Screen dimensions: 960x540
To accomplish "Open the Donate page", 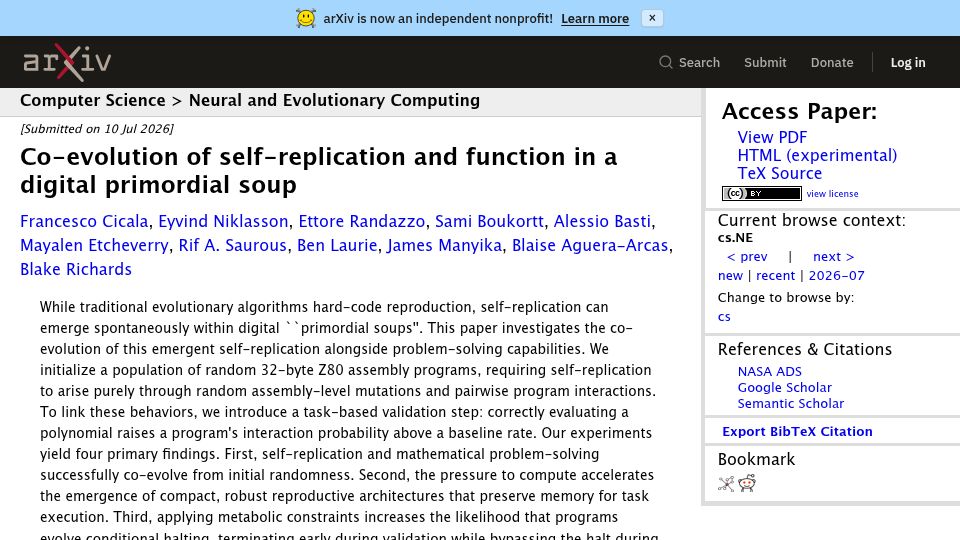I will point(831,62).
